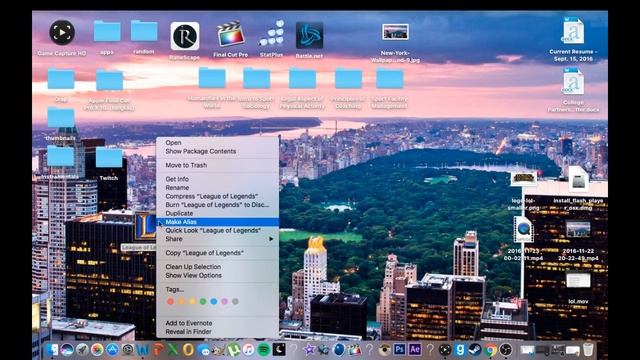Open Tags… in the context menu
Image resolution: width=640 pixels, height=360 pixels.
(218, 289)
